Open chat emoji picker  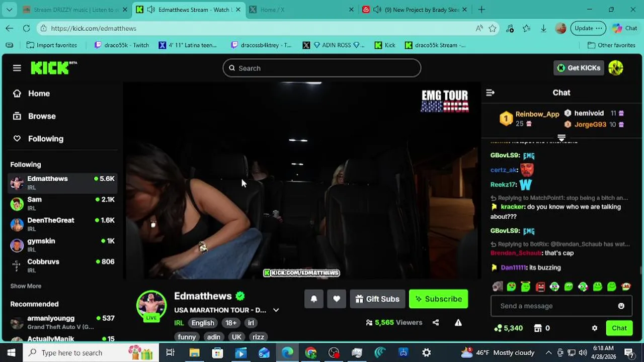coord(621,306)
